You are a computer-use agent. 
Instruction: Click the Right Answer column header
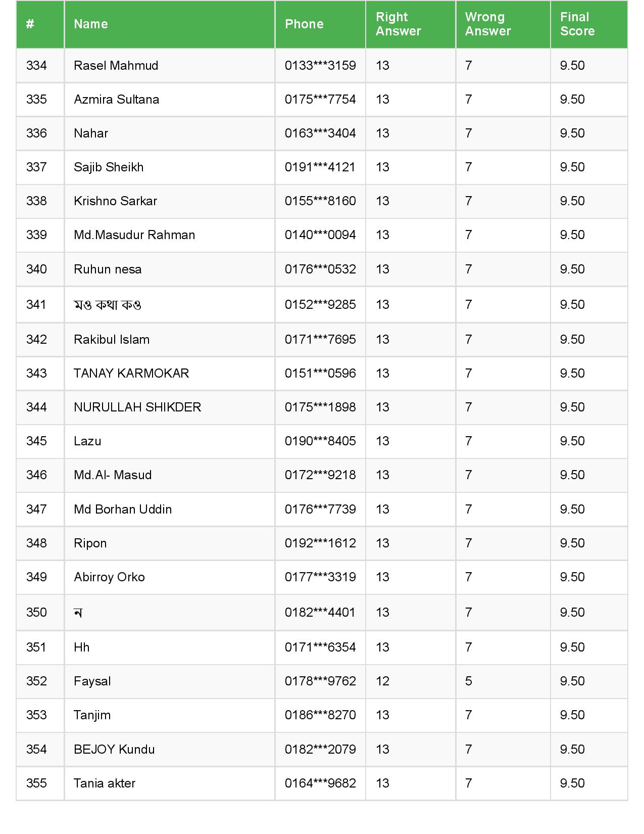(398, 24)
